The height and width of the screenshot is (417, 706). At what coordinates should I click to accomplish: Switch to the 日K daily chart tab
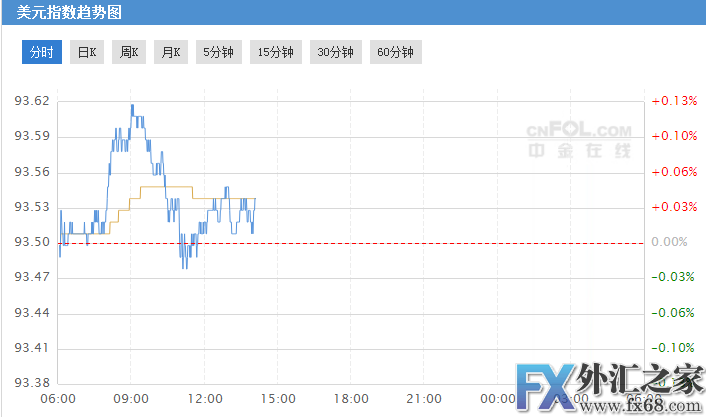tap(88, 52)
